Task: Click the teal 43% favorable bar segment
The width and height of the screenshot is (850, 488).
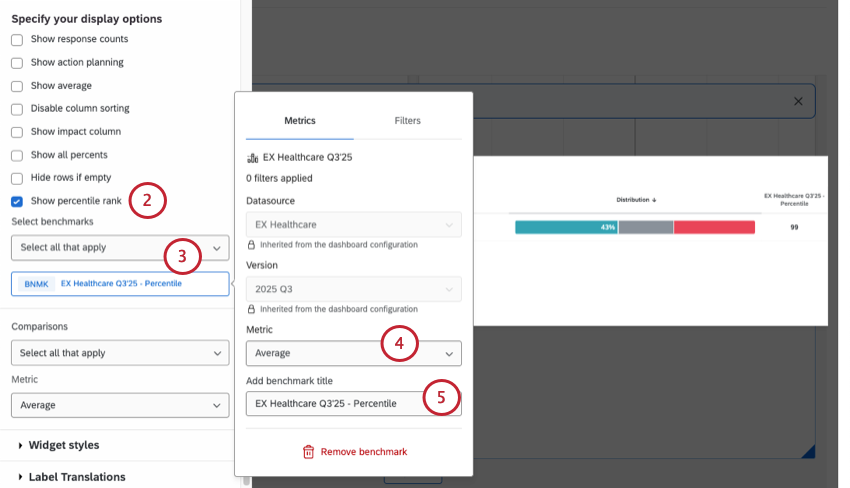Action: (x=566, y=227)
